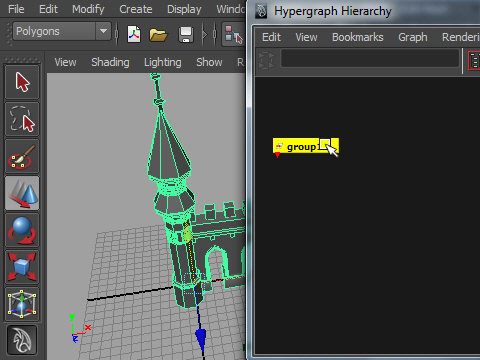Expand the collapsed status line section arrow
The image size is (480, 360).
click(x=205, y=34)
